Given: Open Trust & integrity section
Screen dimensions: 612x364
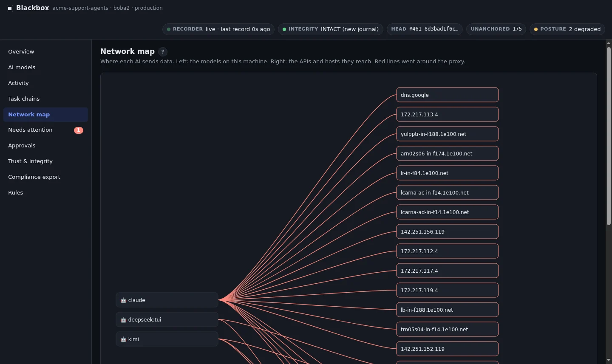Looking at the screenshot, I should pos(45,161).
